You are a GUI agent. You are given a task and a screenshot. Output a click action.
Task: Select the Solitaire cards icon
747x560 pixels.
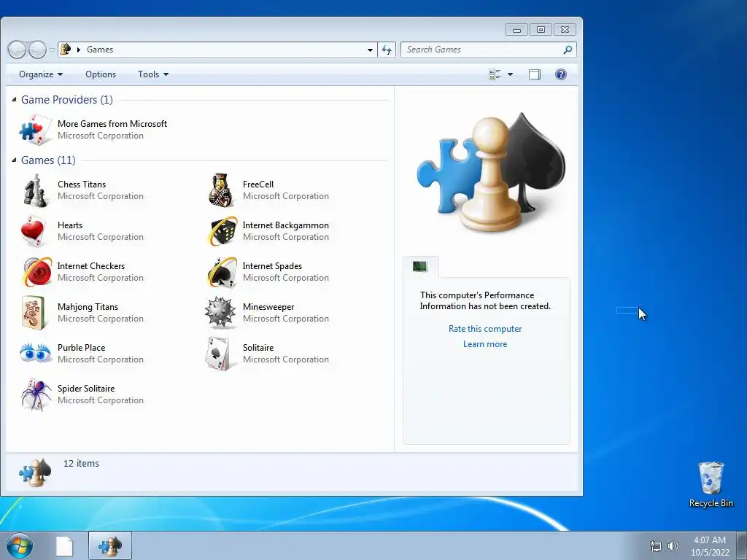click(x=218, y=354)
